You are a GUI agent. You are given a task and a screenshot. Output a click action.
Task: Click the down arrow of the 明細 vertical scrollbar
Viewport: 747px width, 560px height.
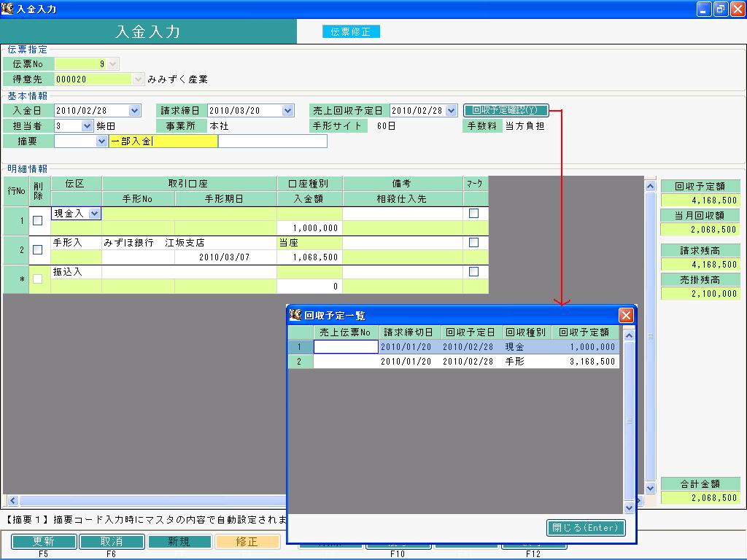[x=650, y=488]
